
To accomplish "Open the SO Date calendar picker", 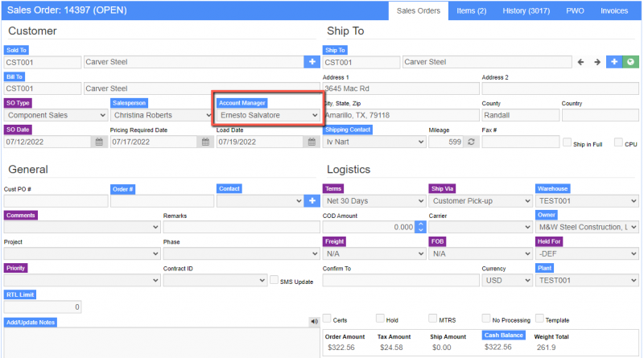I will (x=99, y=142).
